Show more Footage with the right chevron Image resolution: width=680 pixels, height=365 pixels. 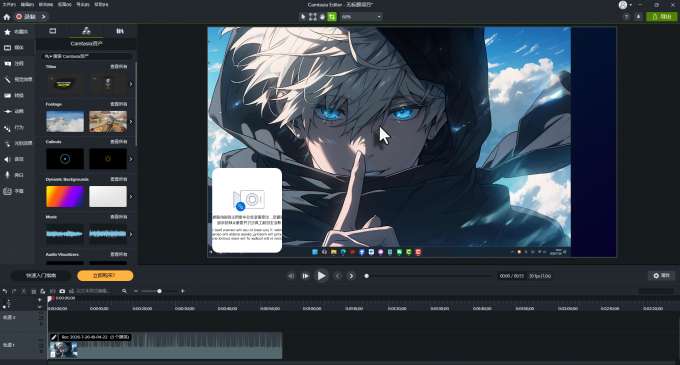(x=131, y=122)
